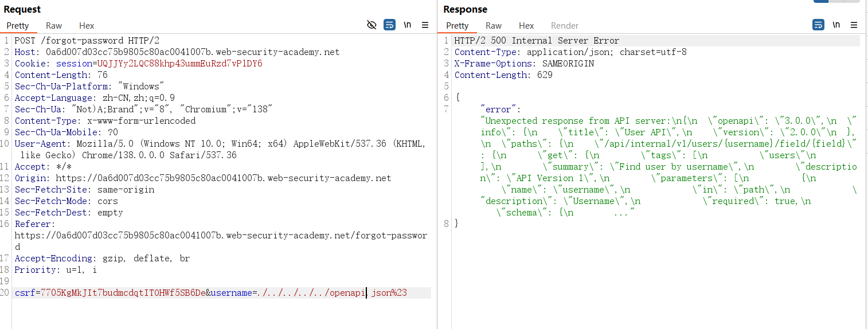Click the Cookie session value UQJJYy2LQC88khp43ummEuRzd7vPlDY6
Viewport: 868px width, 329px height.
pos(180,64)
